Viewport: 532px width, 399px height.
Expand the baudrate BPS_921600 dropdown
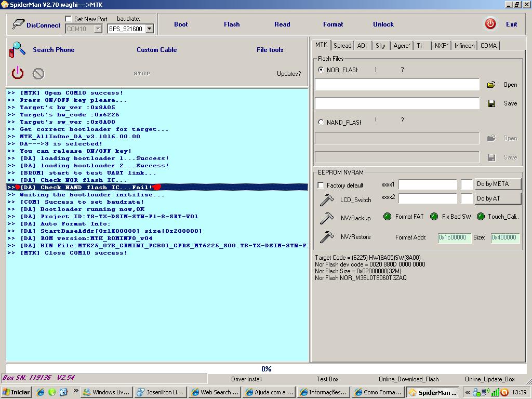[149, 29]
